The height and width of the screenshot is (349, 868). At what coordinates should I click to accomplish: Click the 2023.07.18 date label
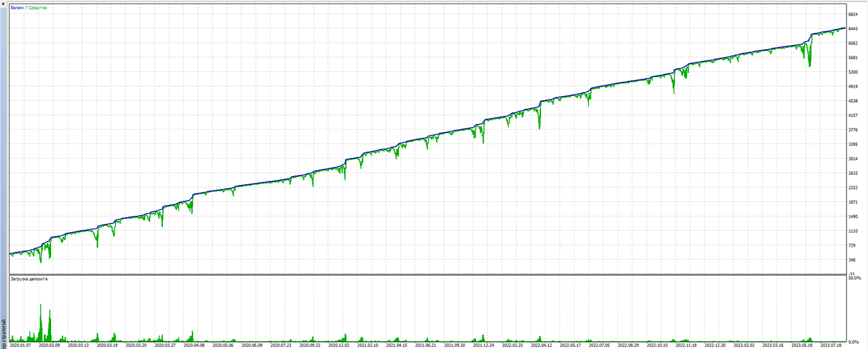coord(831,345)
